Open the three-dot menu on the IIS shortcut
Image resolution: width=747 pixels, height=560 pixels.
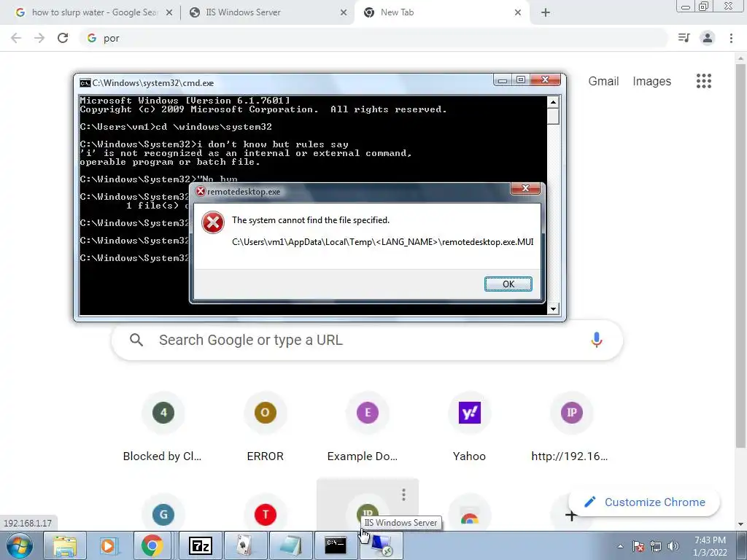click(x=403, y=495)
